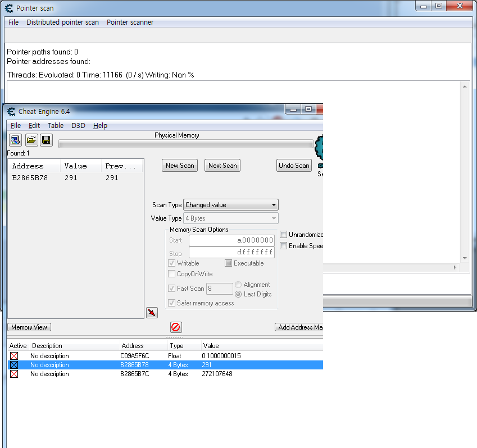
Task: Click the Start address input field
Action: pos(231,240)
